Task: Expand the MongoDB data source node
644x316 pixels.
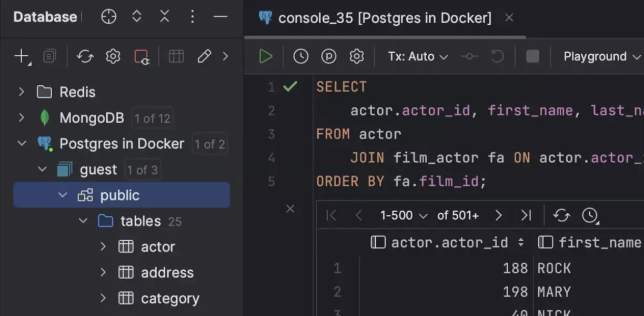Action: click(x=22, y=117)
